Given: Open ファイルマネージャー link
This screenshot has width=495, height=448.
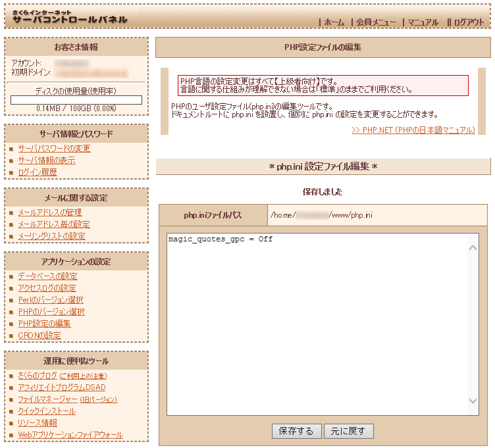Looking at the screenshot, I should pyautogui.click(x=47, y=399).
